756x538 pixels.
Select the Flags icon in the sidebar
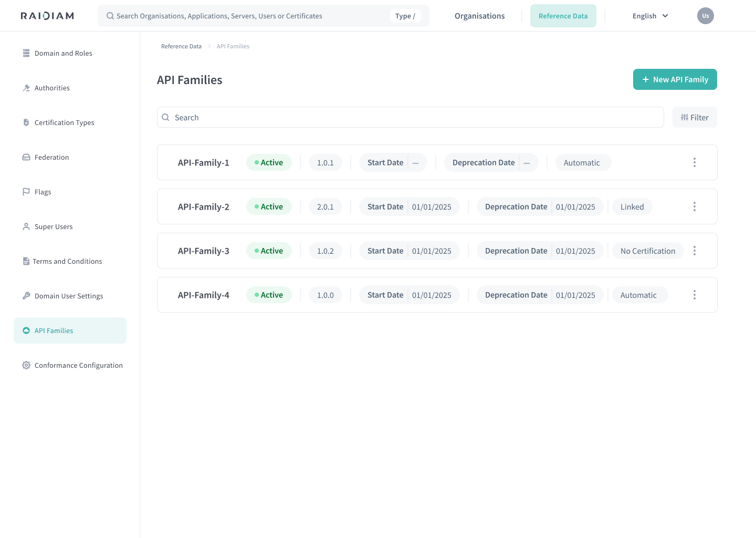pos(26,192)
